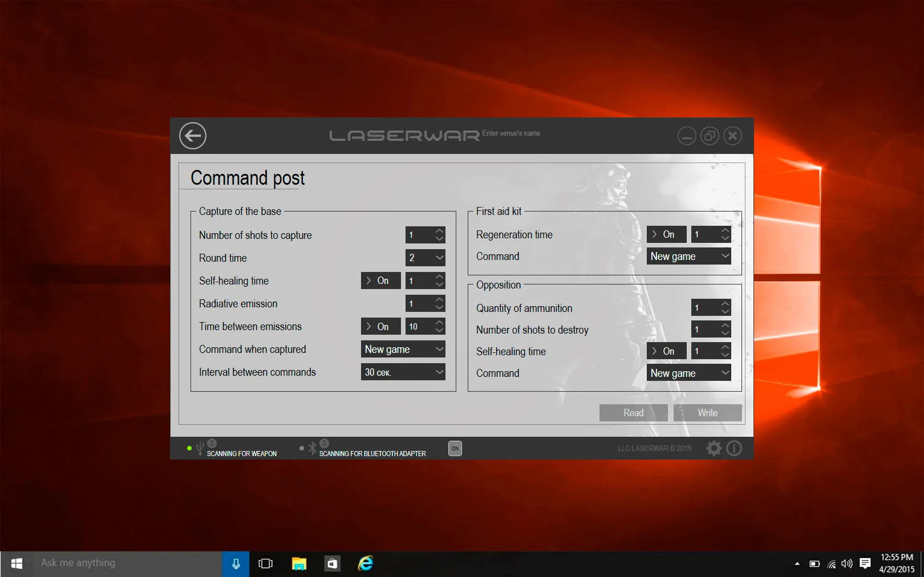Open the Action Center notifications icon
Screen dimensions: 924x577
[865, 563]
